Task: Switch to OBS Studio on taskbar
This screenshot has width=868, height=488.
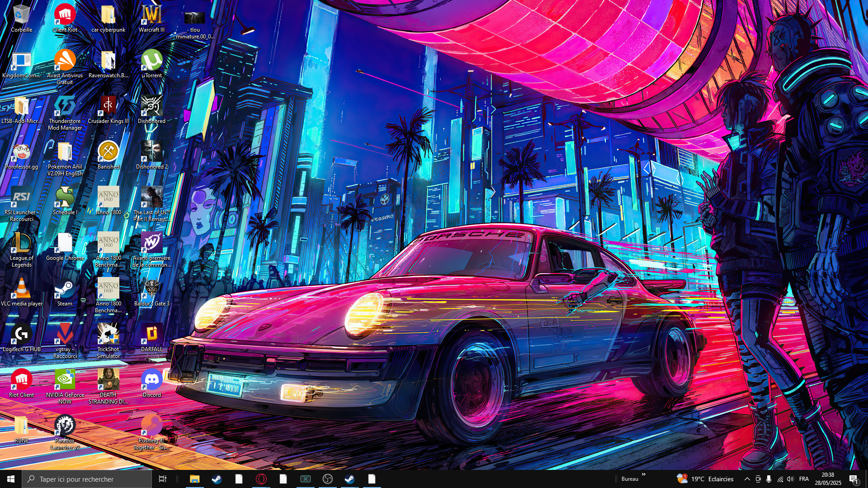Action: coord(327,479)
